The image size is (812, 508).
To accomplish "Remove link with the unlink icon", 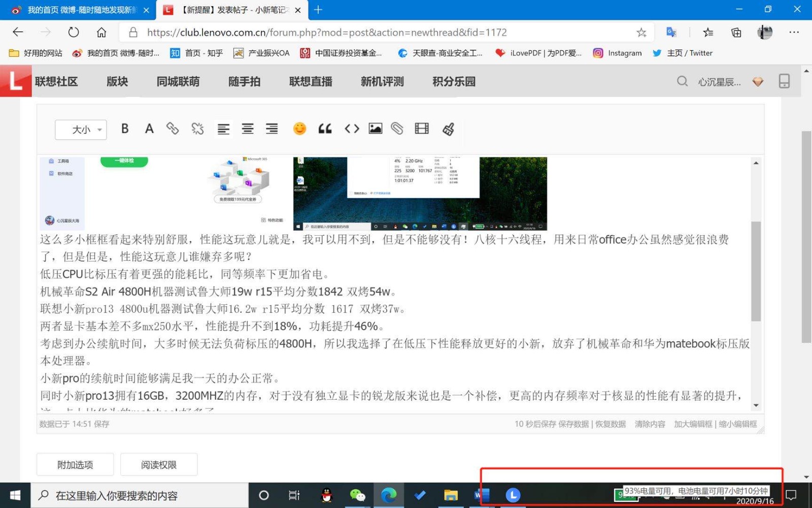I will pos(197,129).
